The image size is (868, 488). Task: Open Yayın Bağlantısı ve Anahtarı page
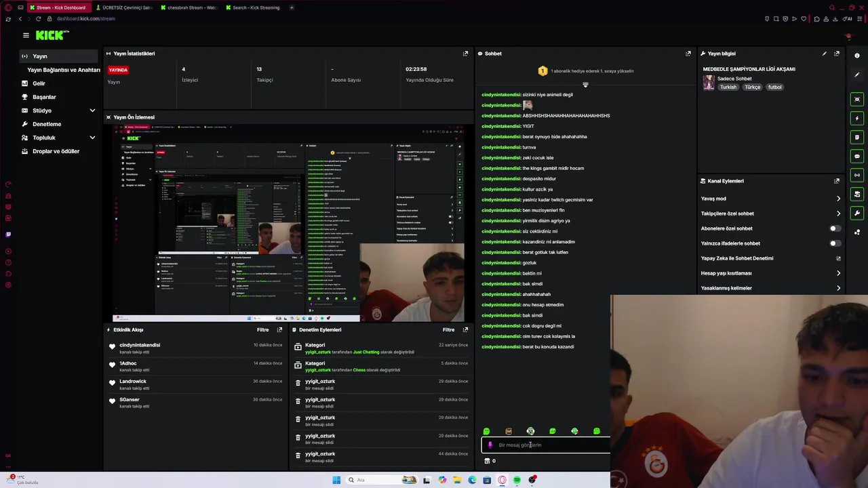[64, 70]
